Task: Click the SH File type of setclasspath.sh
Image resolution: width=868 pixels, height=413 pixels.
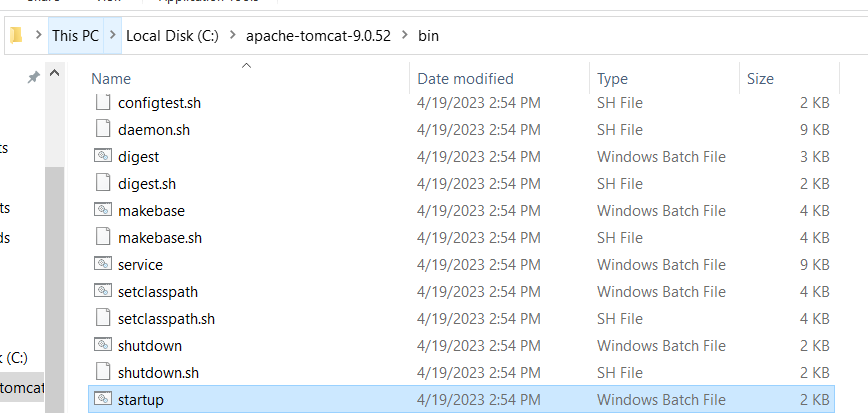Action: pyautogui.click(x=619, y=319)
